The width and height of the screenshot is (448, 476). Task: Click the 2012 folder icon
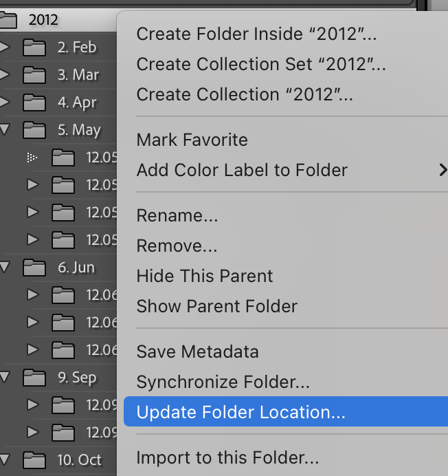(8, 21)
